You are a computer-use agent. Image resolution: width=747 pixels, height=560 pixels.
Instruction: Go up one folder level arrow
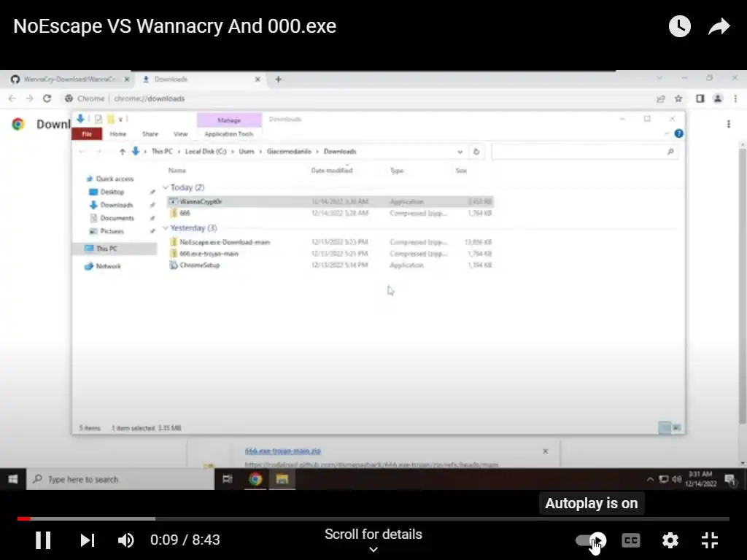(123, 152)
